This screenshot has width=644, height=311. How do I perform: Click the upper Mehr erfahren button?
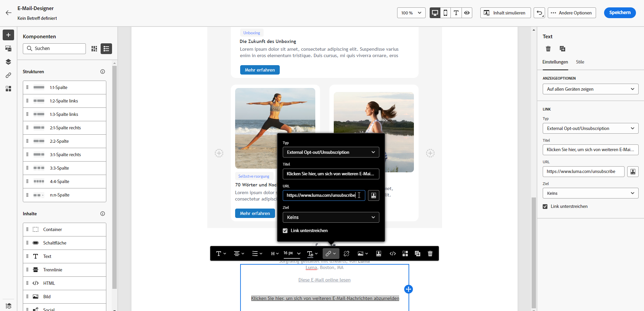(260, 70)
